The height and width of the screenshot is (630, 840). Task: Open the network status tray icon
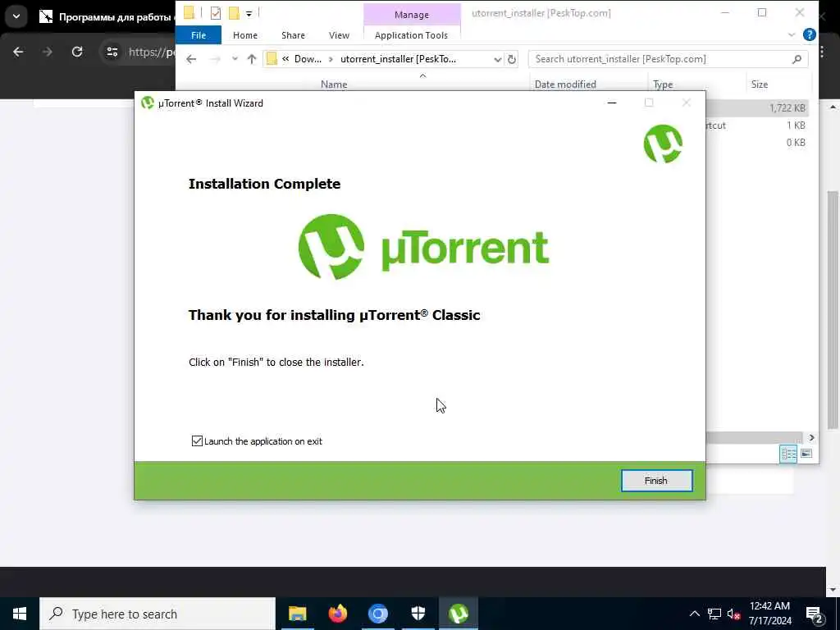click(714, 614)
